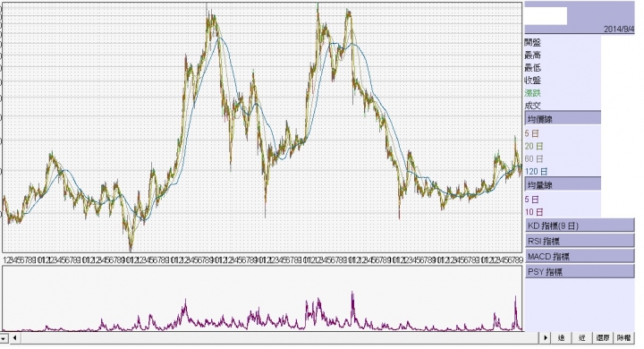
Task: Select the 5 日 volume average label
Action: [x=531, y=200]
